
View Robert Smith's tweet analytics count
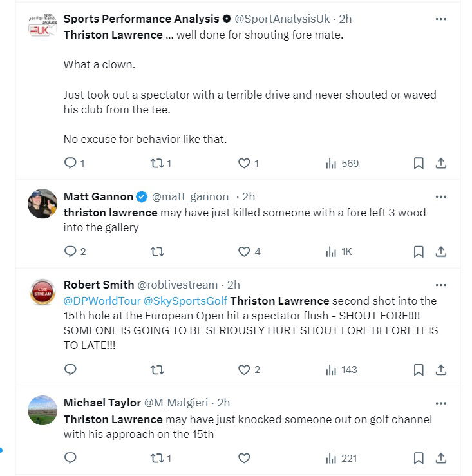341,370
